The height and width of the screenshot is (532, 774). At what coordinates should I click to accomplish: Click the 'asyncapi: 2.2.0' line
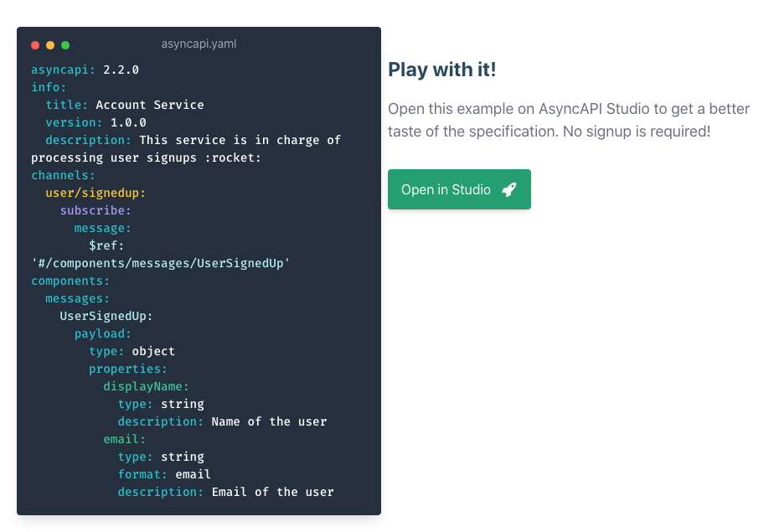pos(85,70)
